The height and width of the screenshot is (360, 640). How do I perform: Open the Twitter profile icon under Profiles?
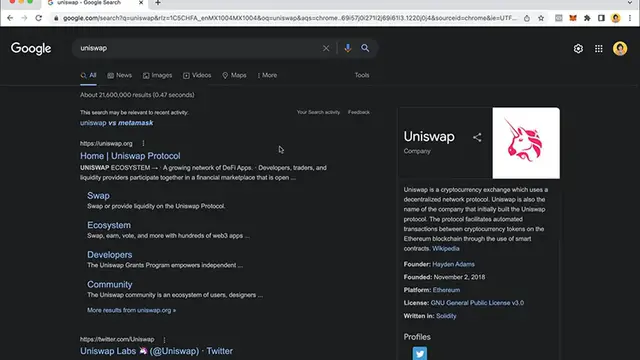(420, 353)
